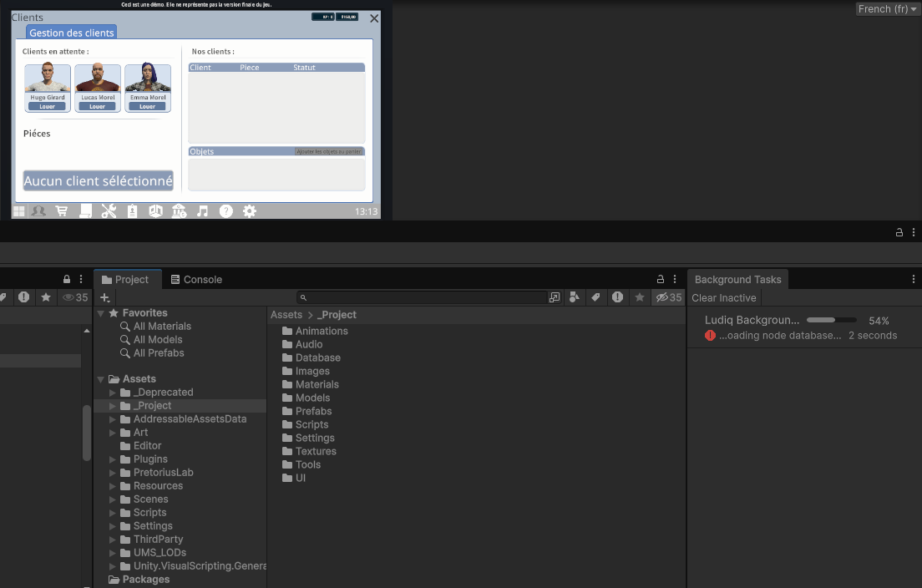This screenshot has height=588, width=922.
Task: Collapse the Assets folder tree
Action: pos(100,379)
